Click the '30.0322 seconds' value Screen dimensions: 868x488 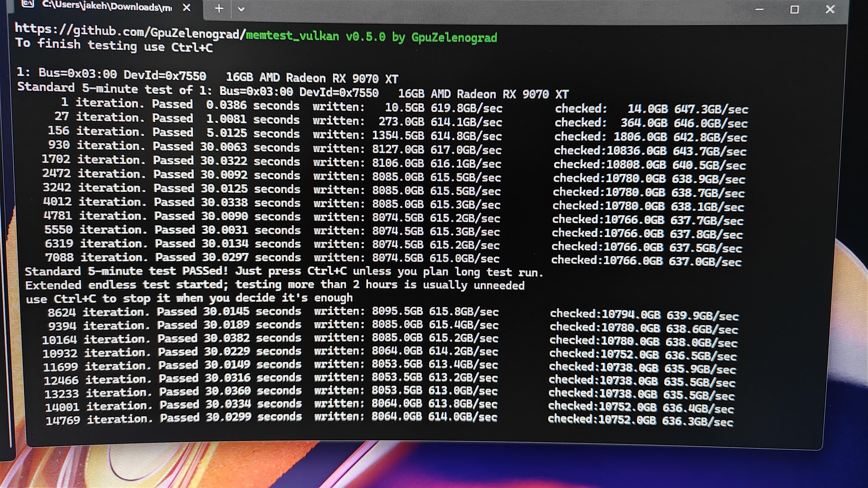click(x=250, y=161)
